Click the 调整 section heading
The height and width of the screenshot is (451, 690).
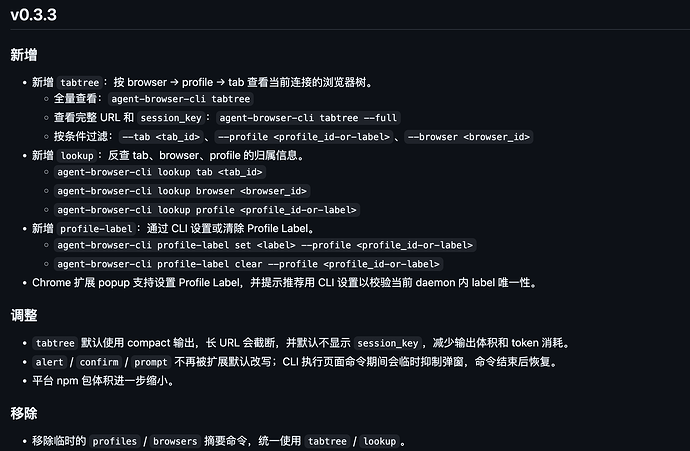click(24, 315)
